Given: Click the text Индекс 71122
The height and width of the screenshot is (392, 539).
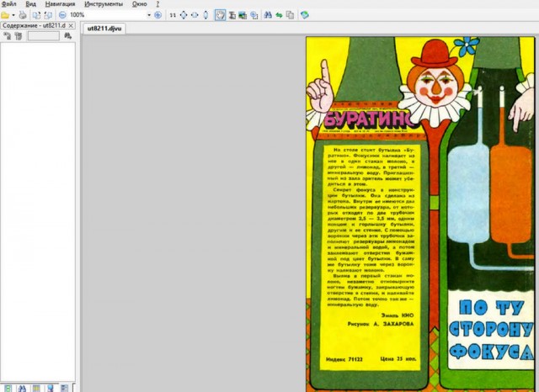Looking at the screenshot, I should (x=344, y=359).
